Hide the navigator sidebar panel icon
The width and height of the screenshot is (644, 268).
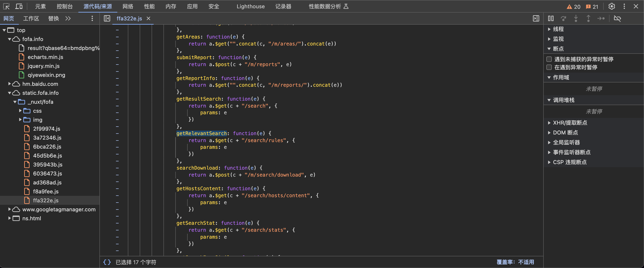[x=107, y=19]
